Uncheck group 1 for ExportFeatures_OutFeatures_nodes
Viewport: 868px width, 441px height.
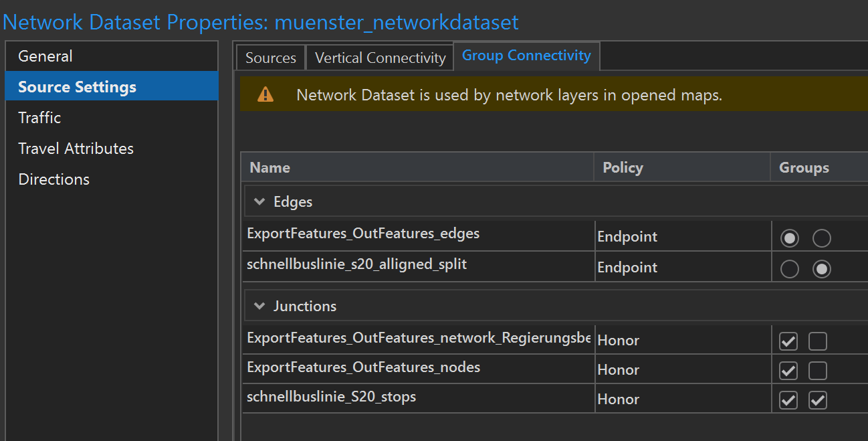tap(788, 370)
